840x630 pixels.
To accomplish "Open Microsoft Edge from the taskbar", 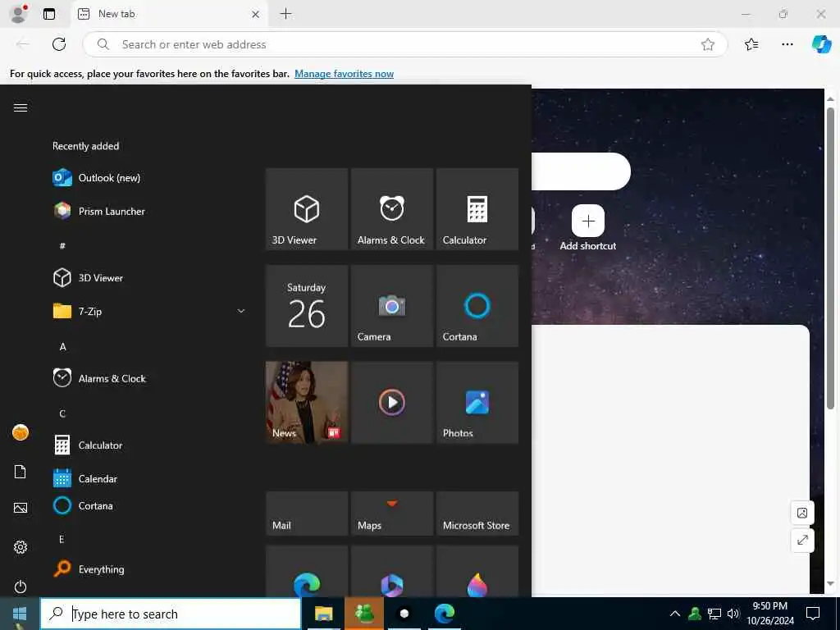I will 445,614.
